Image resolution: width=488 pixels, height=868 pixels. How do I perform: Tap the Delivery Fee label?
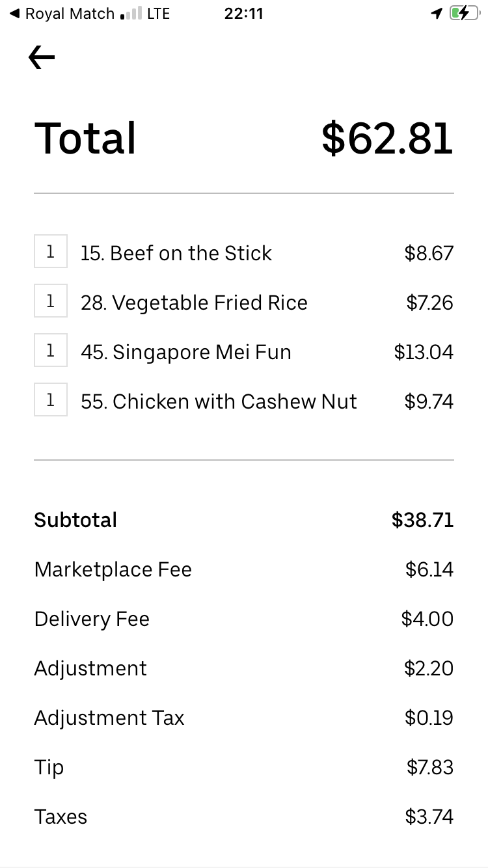coord(92,619)
